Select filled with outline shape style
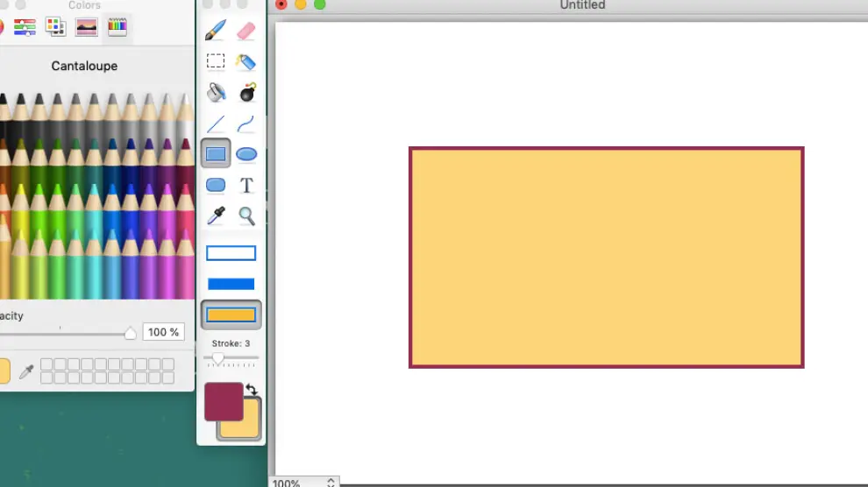Image resolution: width=868 pixels, height=487 pixels. pyautogui.click(x=231, y=314)
